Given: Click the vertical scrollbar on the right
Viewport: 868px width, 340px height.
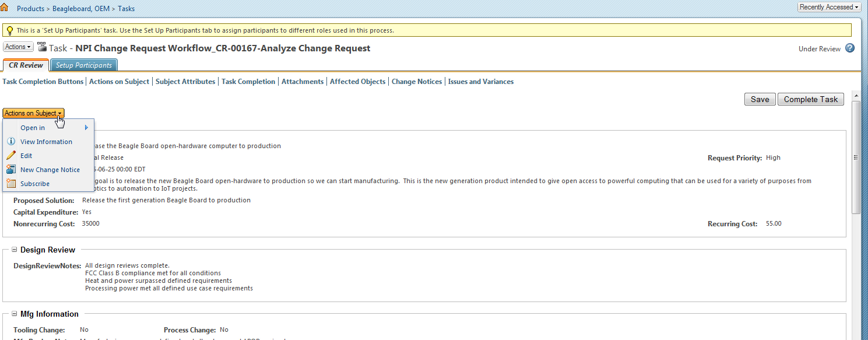Looking at the screenshot, I should pyautogui.click(x=856, y=157).
